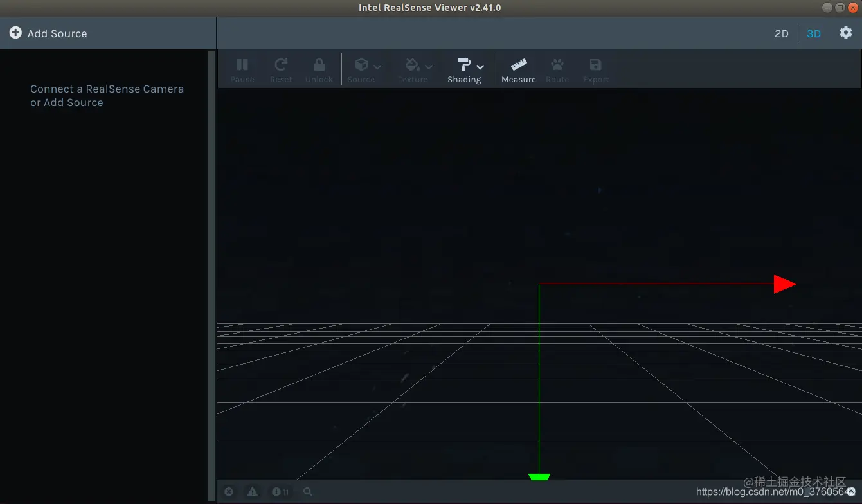Switch to 3D view
The height and width of the screenshot is (504, 862).
pos(814,33)
